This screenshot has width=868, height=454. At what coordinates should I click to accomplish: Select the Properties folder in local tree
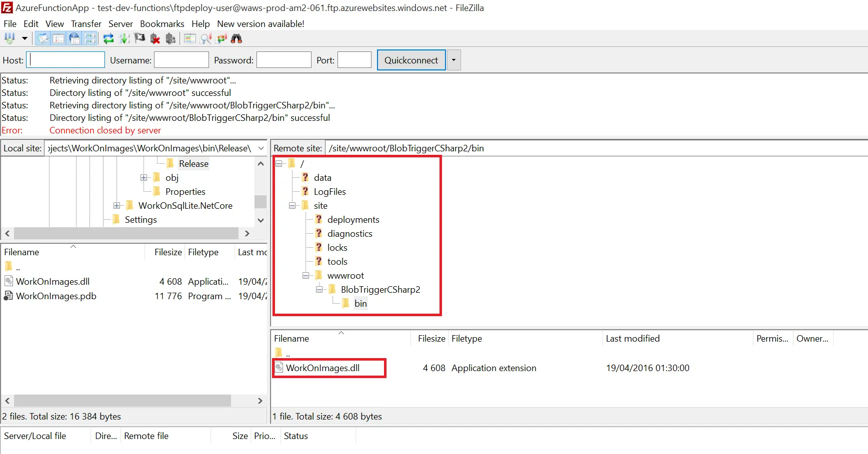[x=185, y=192]
